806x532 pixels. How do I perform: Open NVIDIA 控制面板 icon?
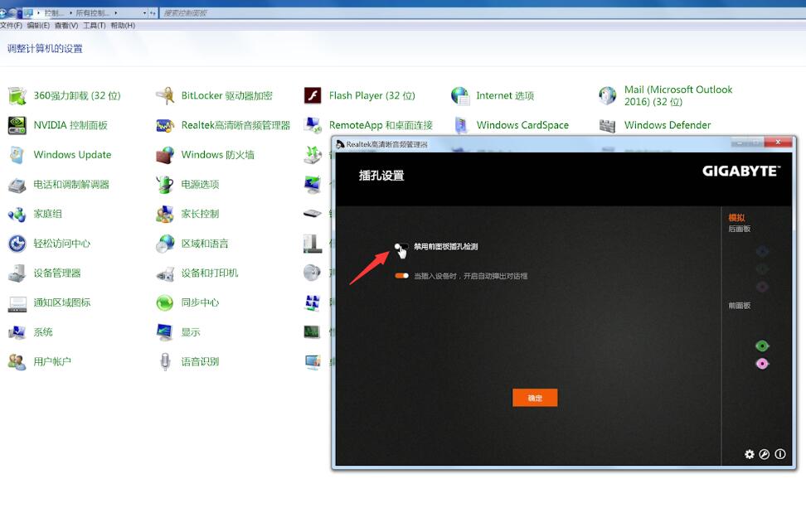tap(17, 125)
